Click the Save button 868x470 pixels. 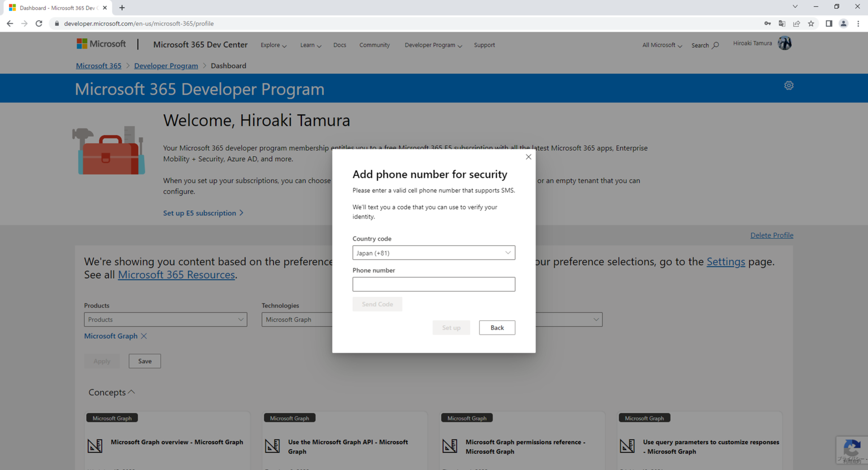tap(145, 361)
